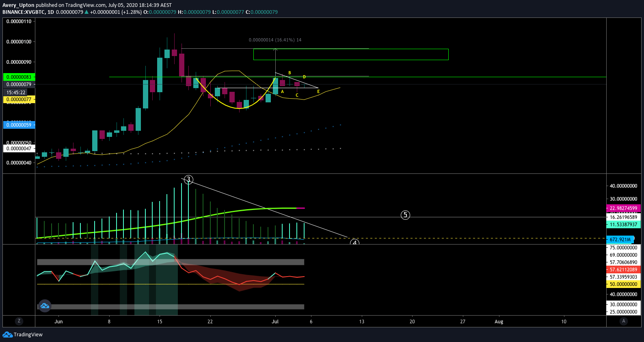Click volume label 16.26196589
Screen dimensions: 644x342
tap(623, 217)
